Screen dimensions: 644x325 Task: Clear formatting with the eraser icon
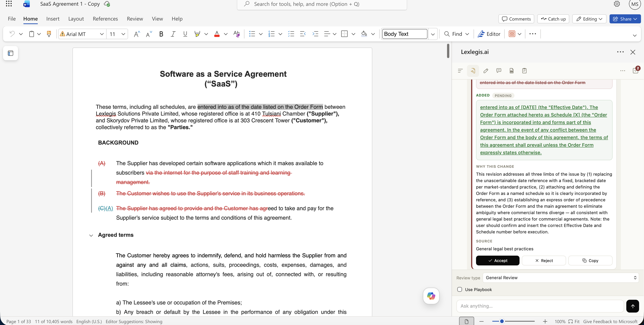237,34
